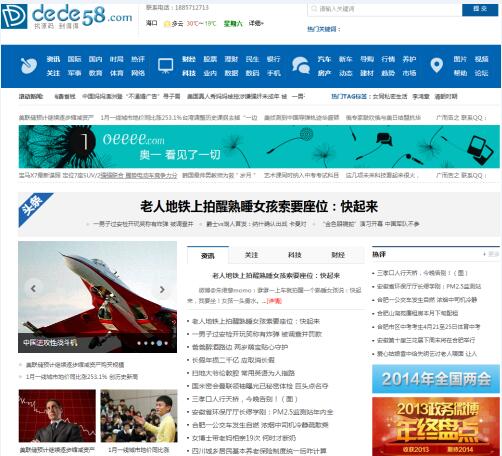Image resolution: width=502 pixels, height=456 pixels.
Task: Click the satellite dish news icon
Action: click(x=29, y=66)
